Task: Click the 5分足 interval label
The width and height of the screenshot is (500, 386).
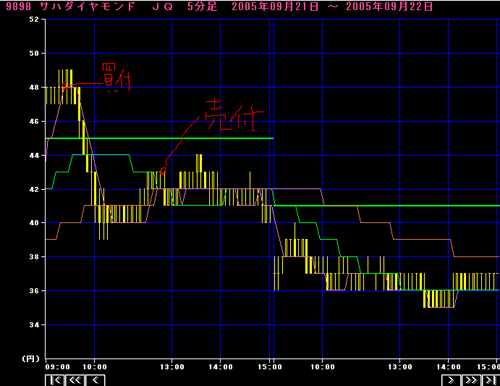Action: point(202,6)
